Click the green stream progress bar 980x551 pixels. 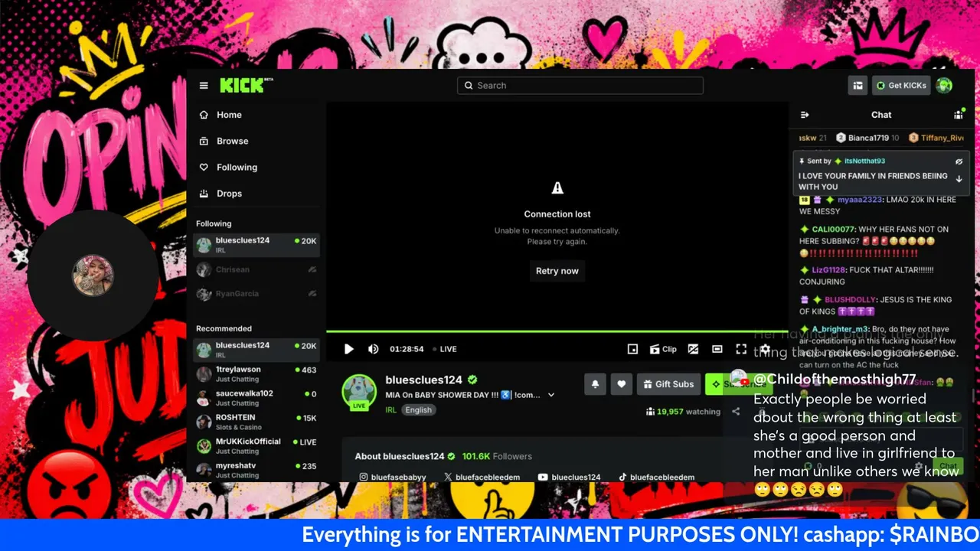coord(557,331)
